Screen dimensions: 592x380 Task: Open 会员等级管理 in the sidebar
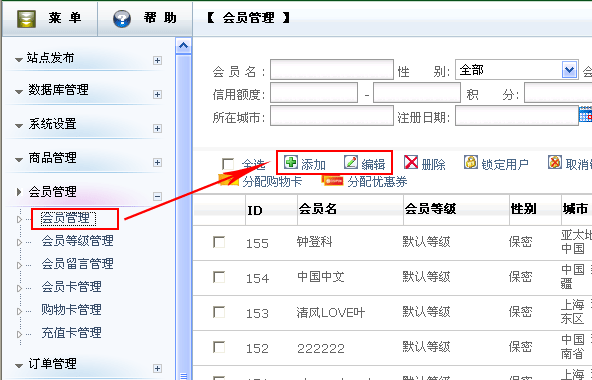77,241
